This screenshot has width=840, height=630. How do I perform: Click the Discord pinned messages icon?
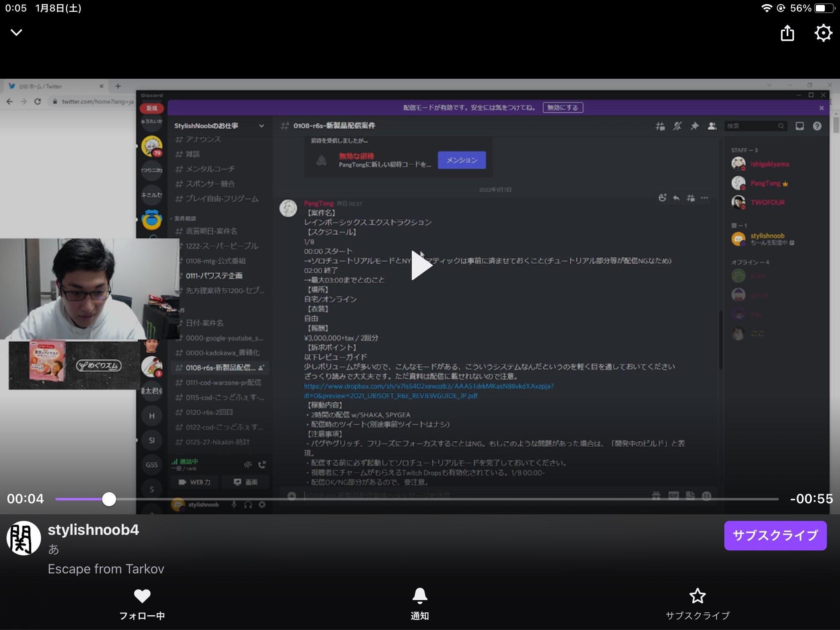(x=694, y=126)
